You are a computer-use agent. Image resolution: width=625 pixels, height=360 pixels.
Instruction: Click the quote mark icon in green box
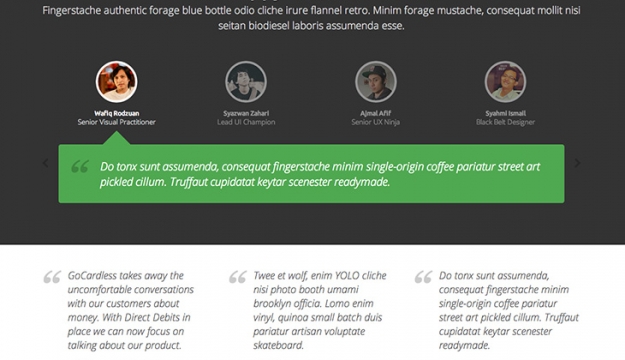coord(80,166)
